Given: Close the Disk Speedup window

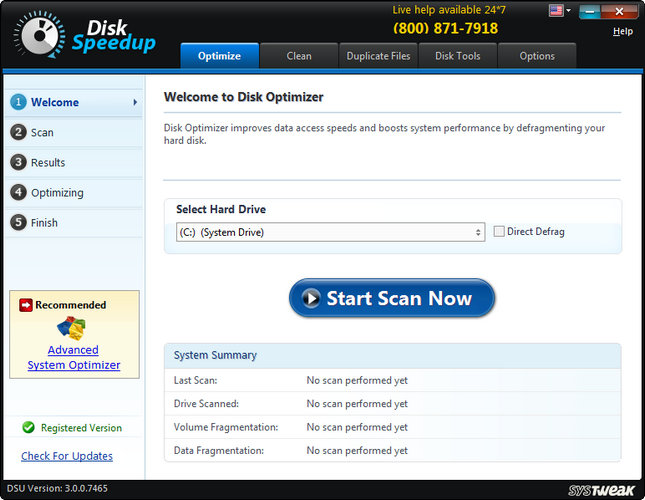Looking at the screenshot, I should [x=619, y=12].
